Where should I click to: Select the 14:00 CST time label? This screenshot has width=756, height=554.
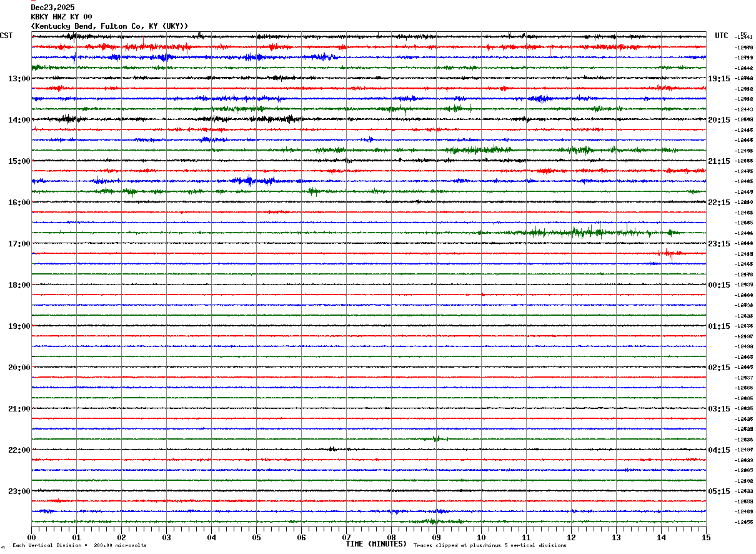coord(19,120)
